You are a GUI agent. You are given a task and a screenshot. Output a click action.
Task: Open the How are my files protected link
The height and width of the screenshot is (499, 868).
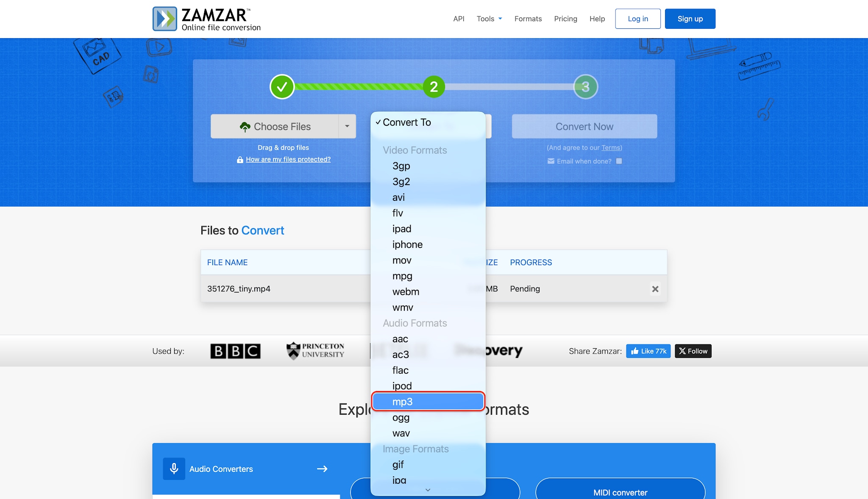click(x=288, y=159)
